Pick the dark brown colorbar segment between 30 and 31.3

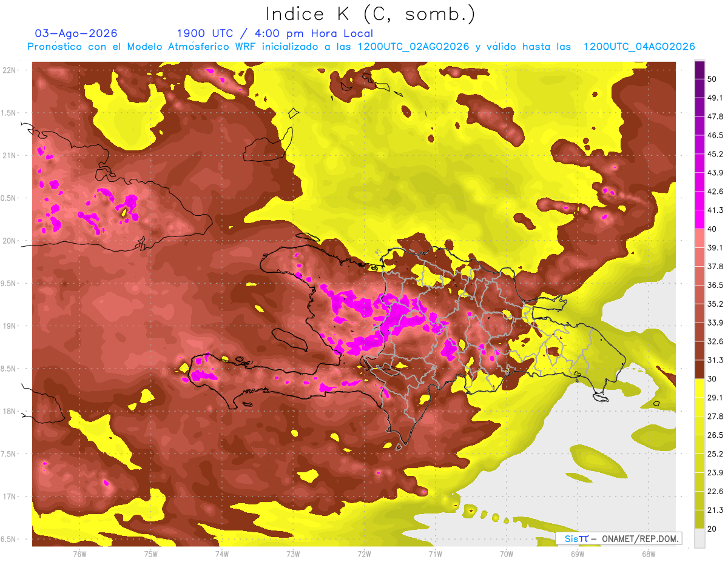click(699, 369)
